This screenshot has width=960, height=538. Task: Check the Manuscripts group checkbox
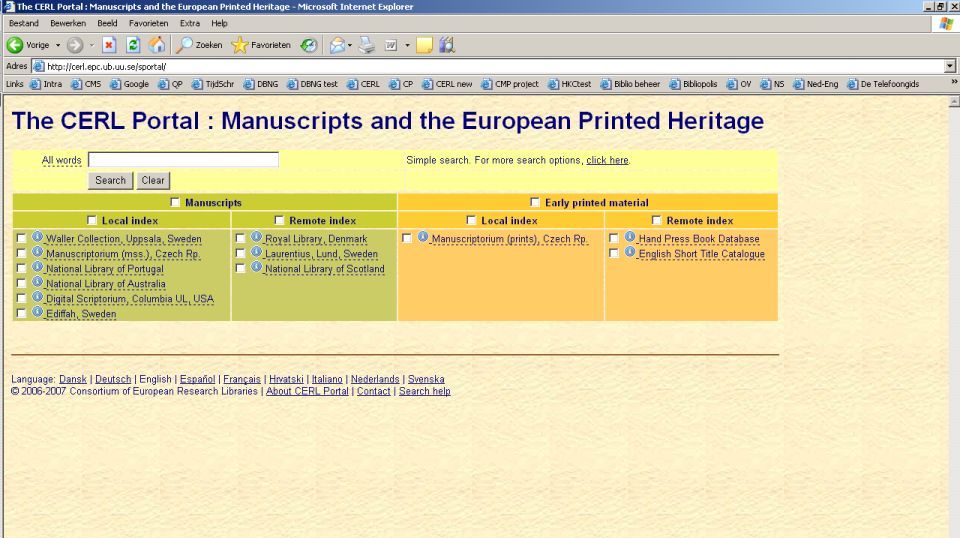point(175,202)
